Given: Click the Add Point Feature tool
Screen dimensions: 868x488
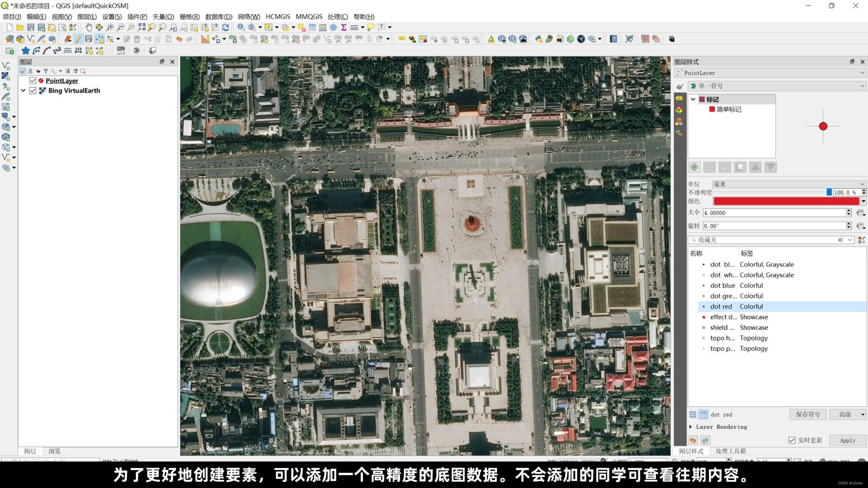Looking at the screenshot, I should [x=99, y=39].
